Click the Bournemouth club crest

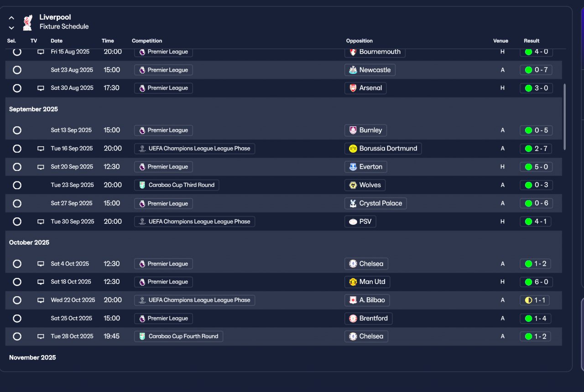353,52
